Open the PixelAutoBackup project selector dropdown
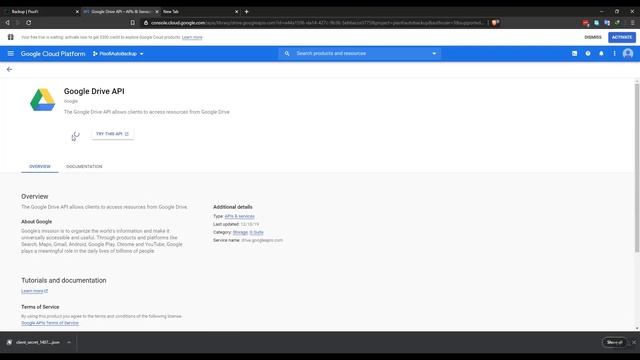 click(x=118, y=53)
